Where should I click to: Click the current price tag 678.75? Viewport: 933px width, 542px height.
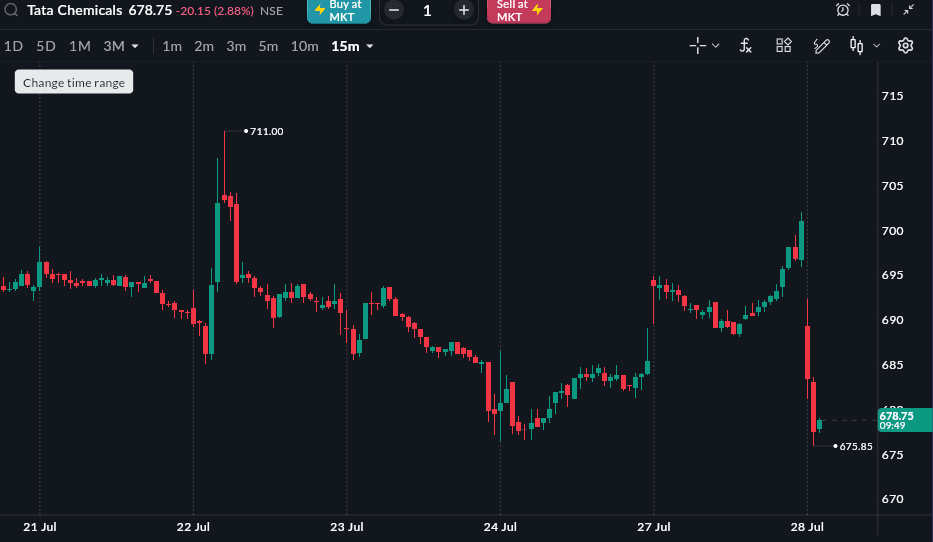coord(904,420)
